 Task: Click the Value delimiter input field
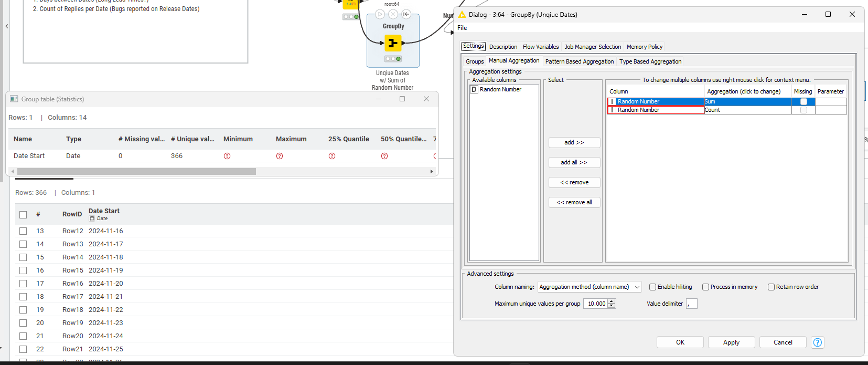tap(691, 304)
